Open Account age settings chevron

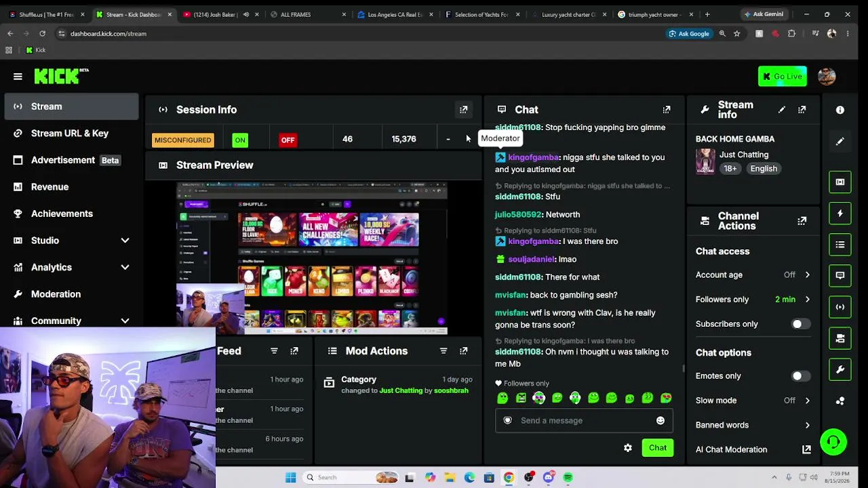tap(807, 275)
